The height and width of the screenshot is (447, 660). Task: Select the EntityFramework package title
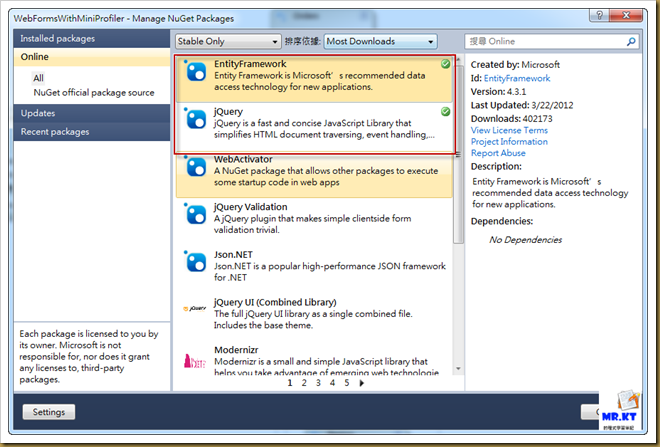click(250, 64)
